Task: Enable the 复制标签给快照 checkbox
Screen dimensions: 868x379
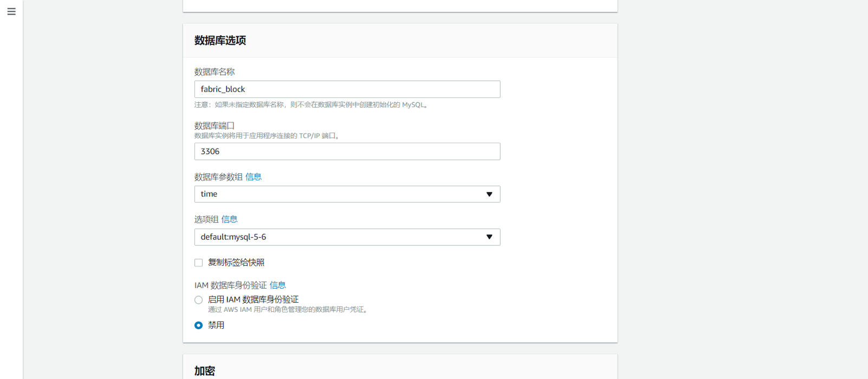Action: pos(199,263)
